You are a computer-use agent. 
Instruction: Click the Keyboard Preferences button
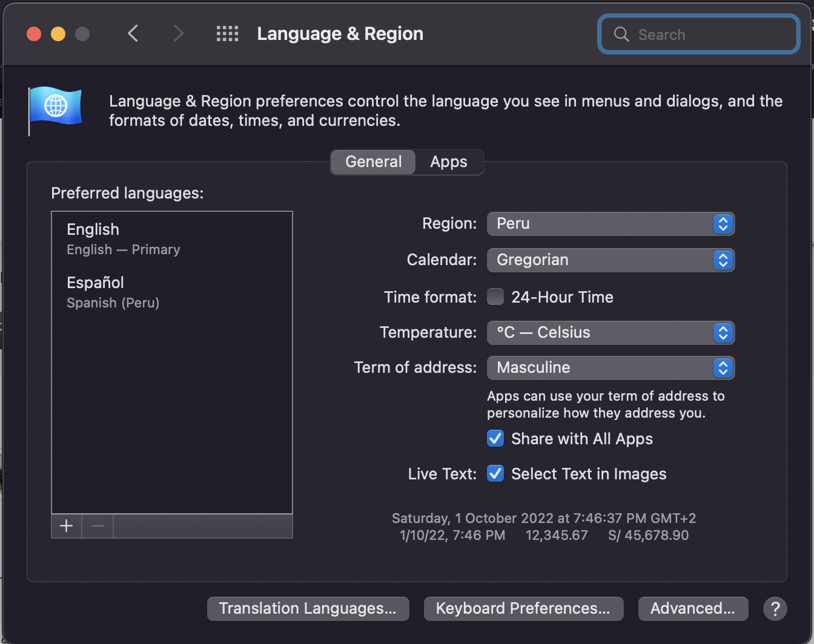tap(523, 608)
